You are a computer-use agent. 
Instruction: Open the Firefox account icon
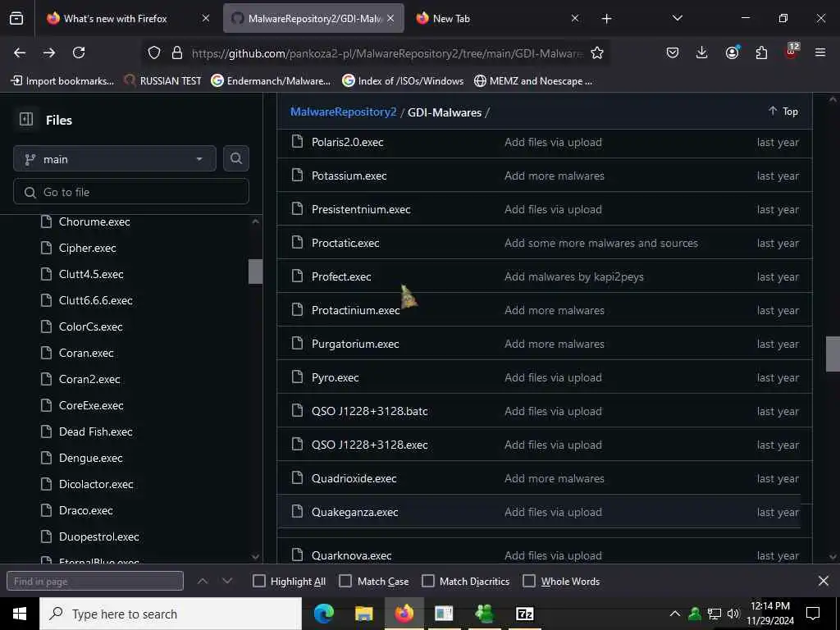point(732,52)
